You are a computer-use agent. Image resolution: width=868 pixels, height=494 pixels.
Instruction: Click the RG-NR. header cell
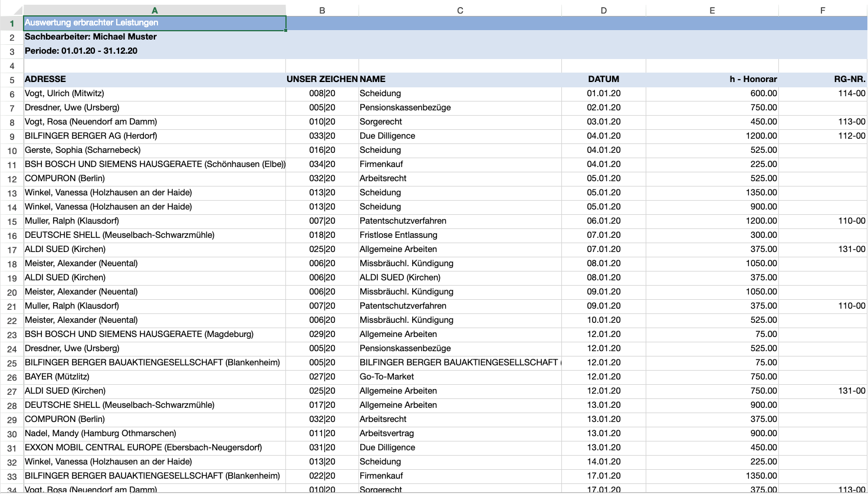click(x=823, y=80)
